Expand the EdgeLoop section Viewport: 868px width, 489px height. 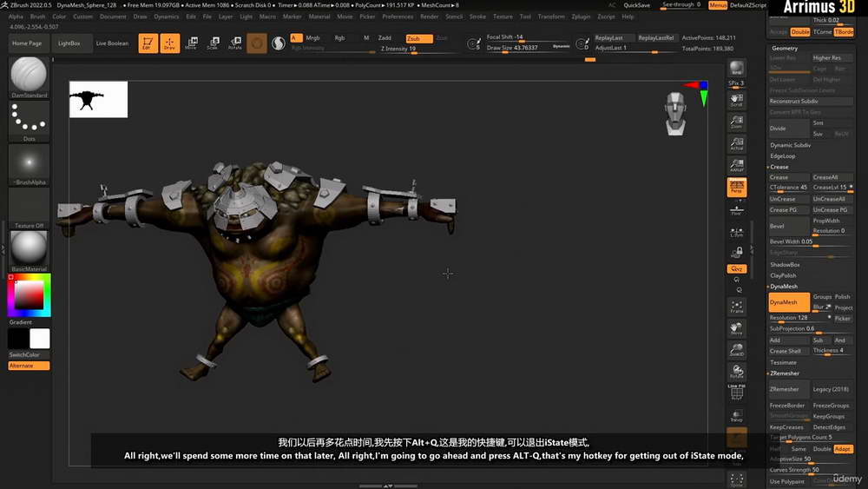point(783,156)
